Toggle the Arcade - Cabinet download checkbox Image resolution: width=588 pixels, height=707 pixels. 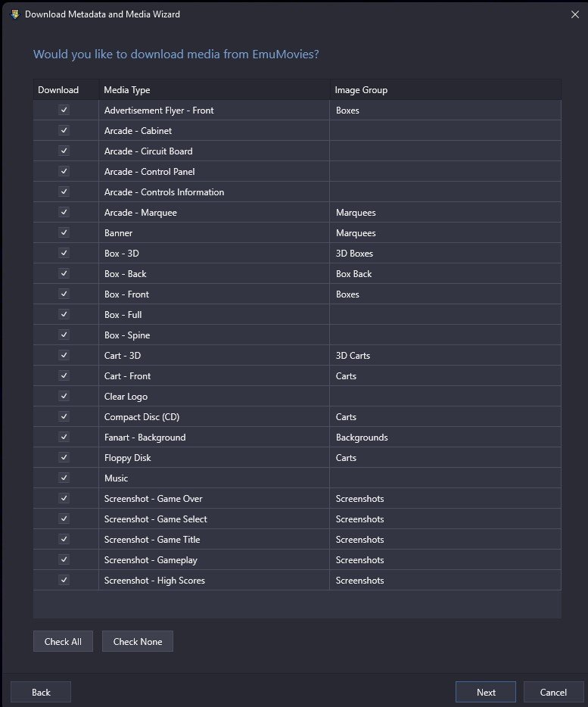coord(64,130)
